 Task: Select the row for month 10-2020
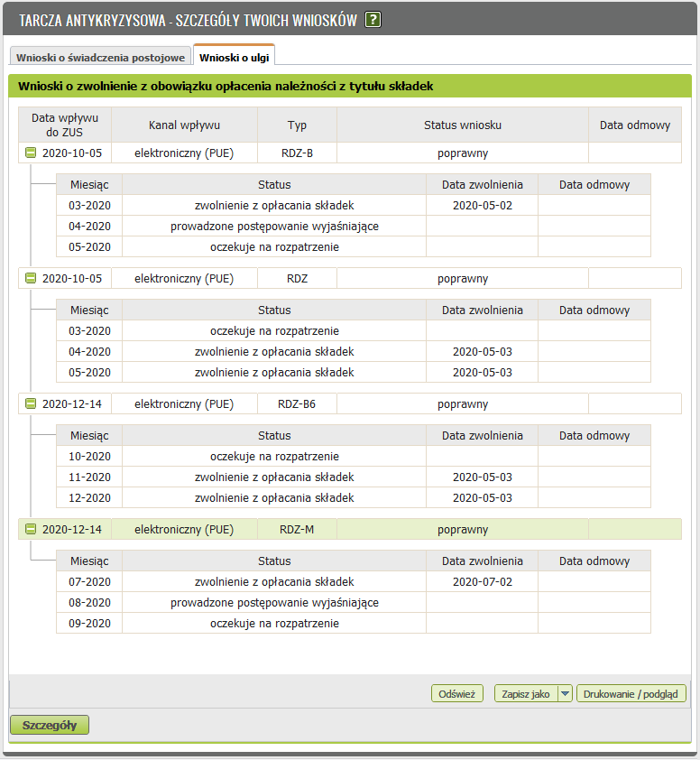(353, 456)
